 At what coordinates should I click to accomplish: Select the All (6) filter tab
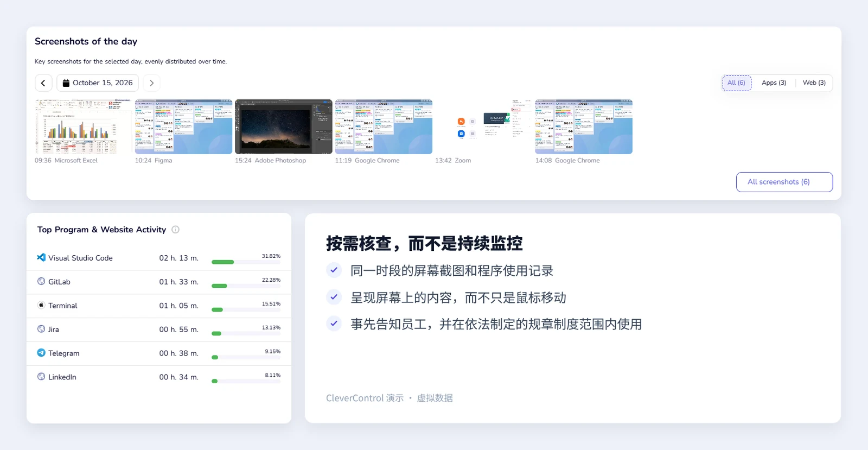pyautogui.click(x=736, y=83)
